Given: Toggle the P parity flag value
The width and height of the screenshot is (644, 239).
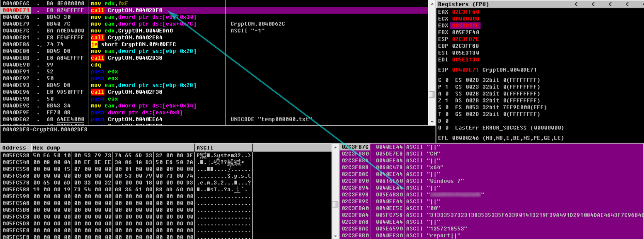Looking at the screenshot, I should coord(447,87).
